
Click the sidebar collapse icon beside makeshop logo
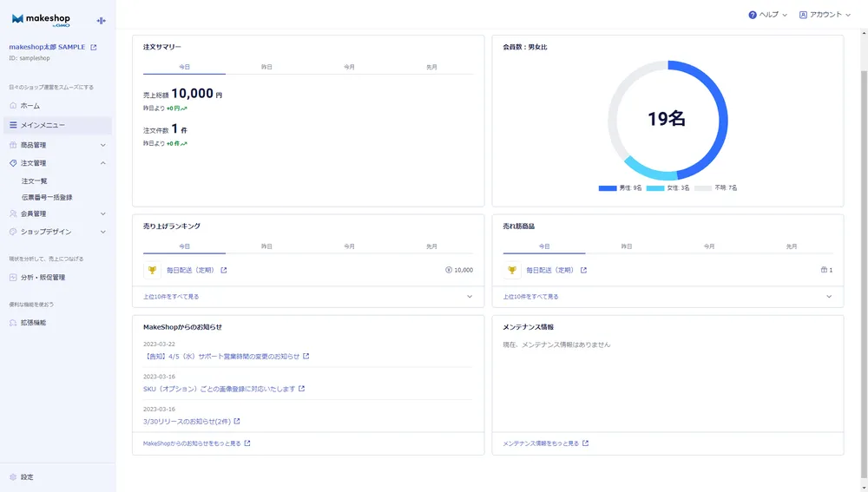(x=101, y=20)
